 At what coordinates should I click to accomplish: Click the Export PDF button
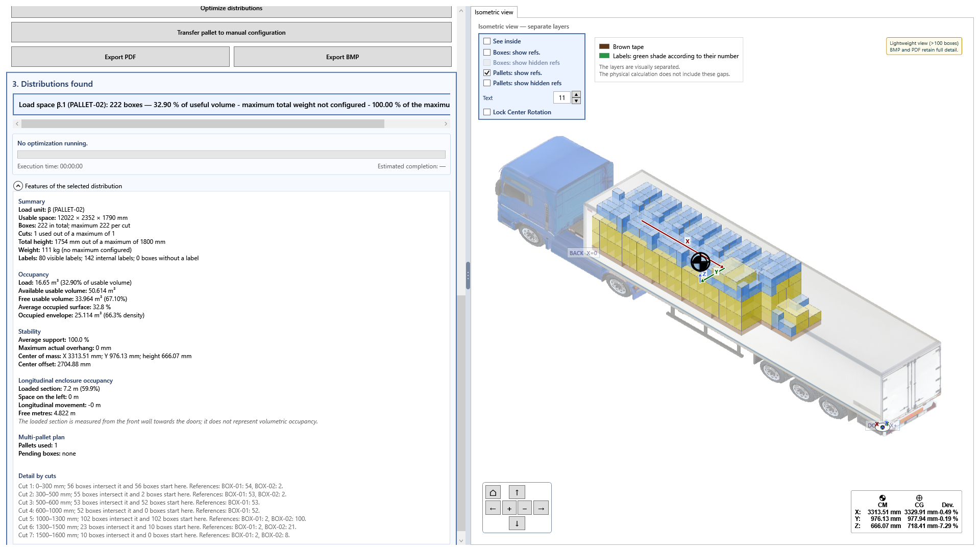pos(120,57)
